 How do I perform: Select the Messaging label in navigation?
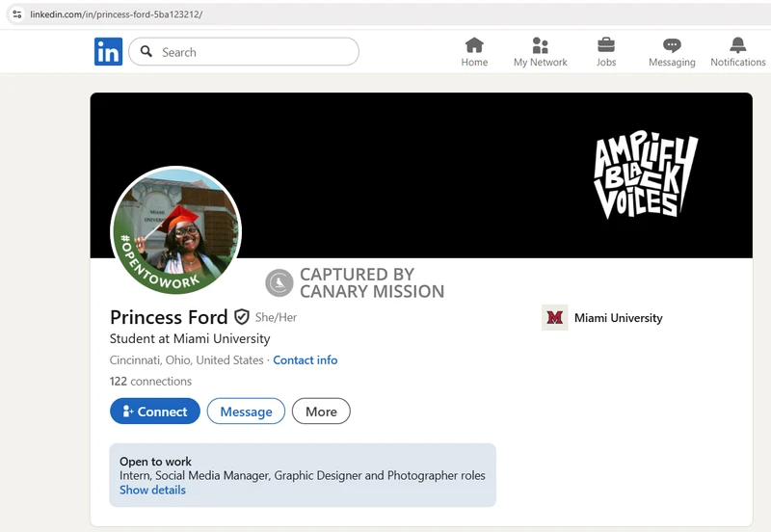point(672,63)
